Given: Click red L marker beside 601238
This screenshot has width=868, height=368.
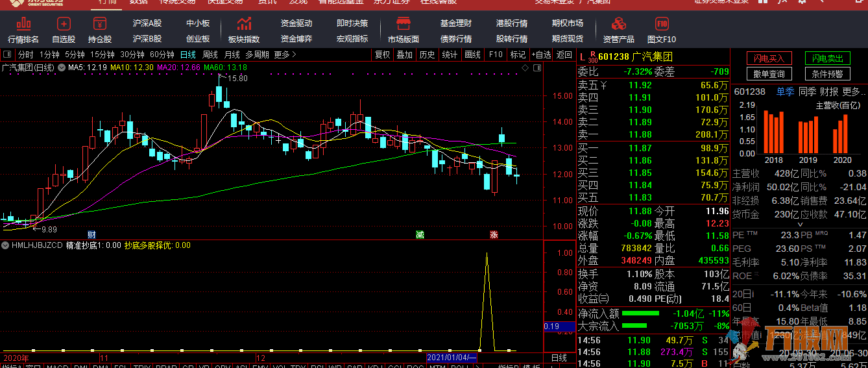Looking at the screenshot, I should (x=582, y=56).
